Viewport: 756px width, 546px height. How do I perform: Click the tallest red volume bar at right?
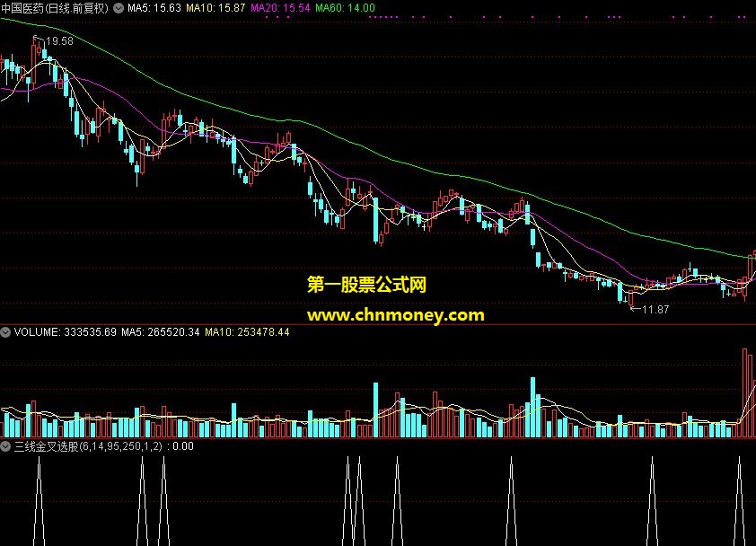pyautogui.click(x=744, y=392)
